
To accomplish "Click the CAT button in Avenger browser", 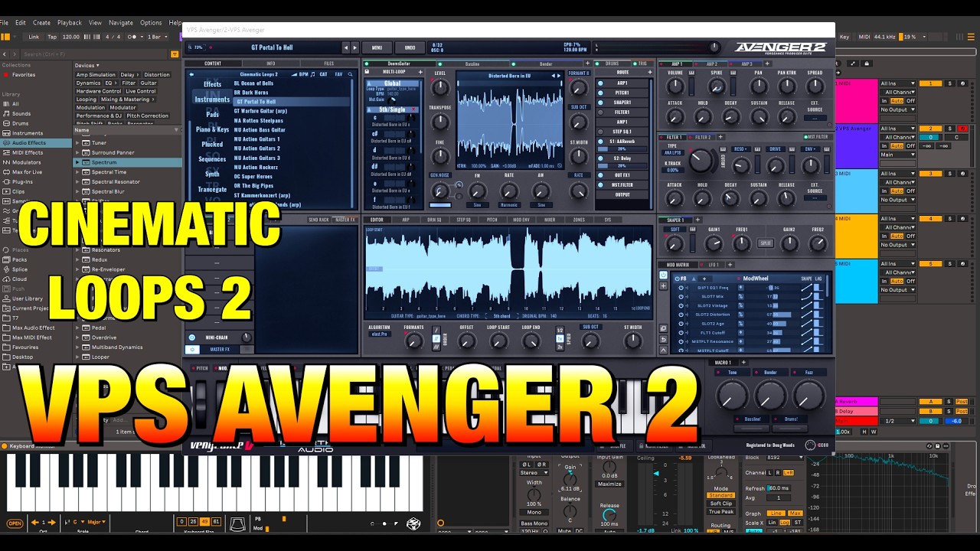I will click(x=323, y=74).
